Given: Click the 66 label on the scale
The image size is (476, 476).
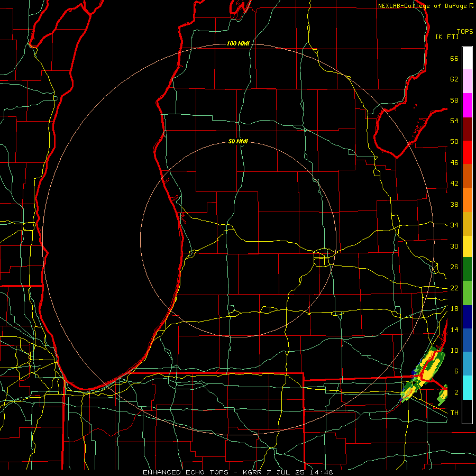Looking at the screenshot, I should 454,58.
